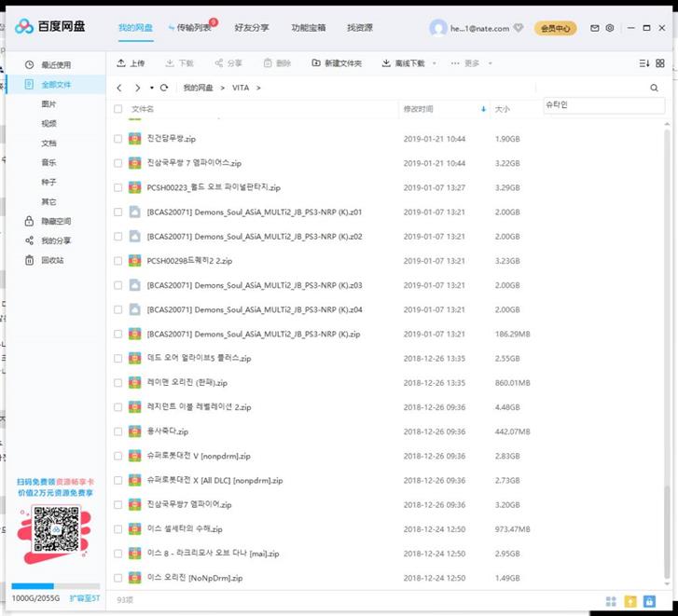Open recently used with the clock icon
This screenshot has width=678, height=616.
[x=29, y=65]
